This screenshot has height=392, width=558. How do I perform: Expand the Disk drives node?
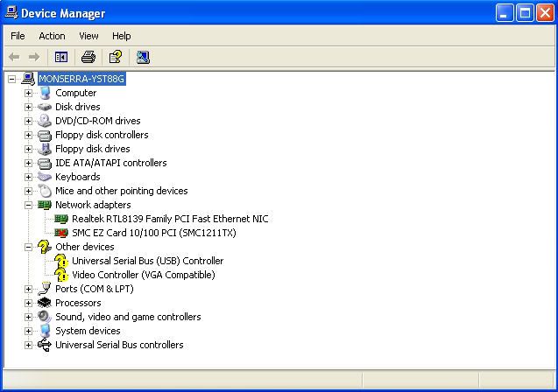pos(28,107)
